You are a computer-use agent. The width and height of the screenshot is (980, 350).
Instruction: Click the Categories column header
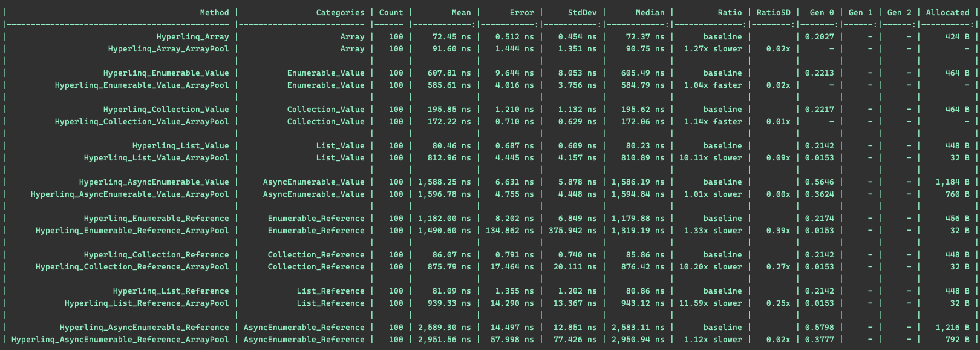(341, 12)
